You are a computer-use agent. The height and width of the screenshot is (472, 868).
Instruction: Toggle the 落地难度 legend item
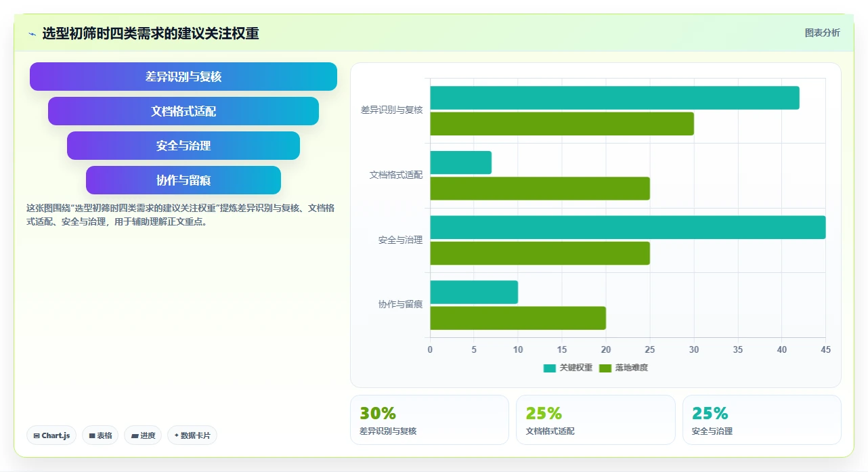624,368
